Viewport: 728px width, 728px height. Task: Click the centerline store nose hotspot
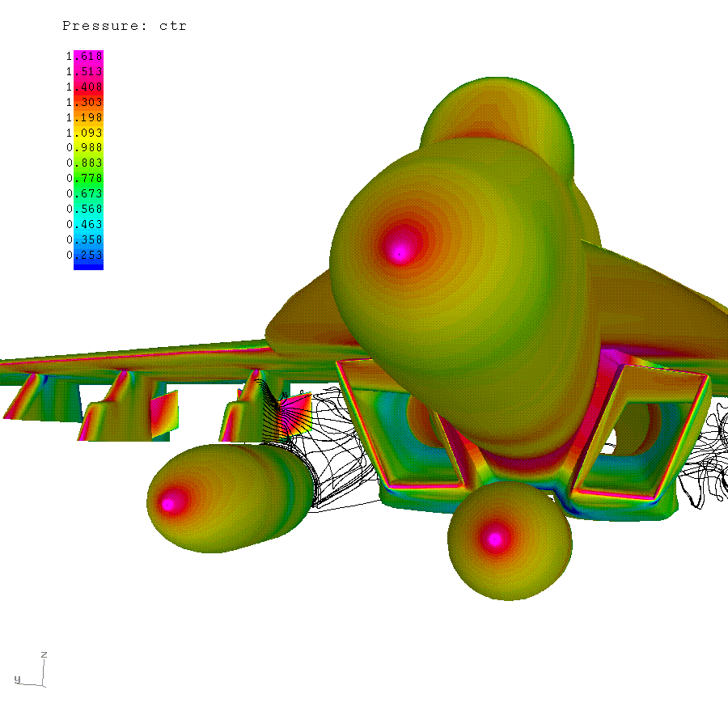click(x=495, y=539)
